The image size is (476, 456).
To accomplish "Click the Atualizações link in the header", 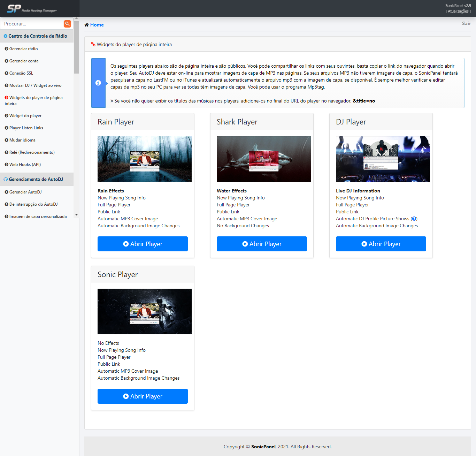I will (458, 11).
